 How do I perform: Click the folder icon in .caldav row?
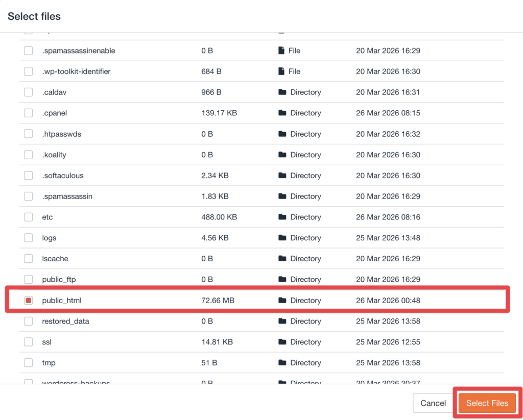tap(282, 92)
